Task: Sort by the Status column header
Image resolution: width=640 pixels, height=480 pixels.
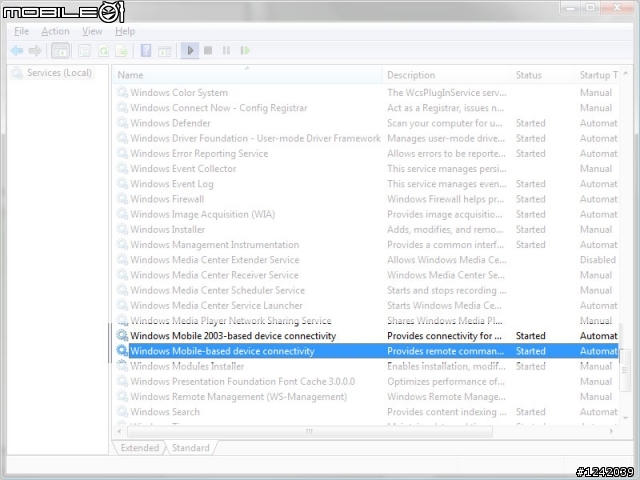Action: [x=543, y=75]
